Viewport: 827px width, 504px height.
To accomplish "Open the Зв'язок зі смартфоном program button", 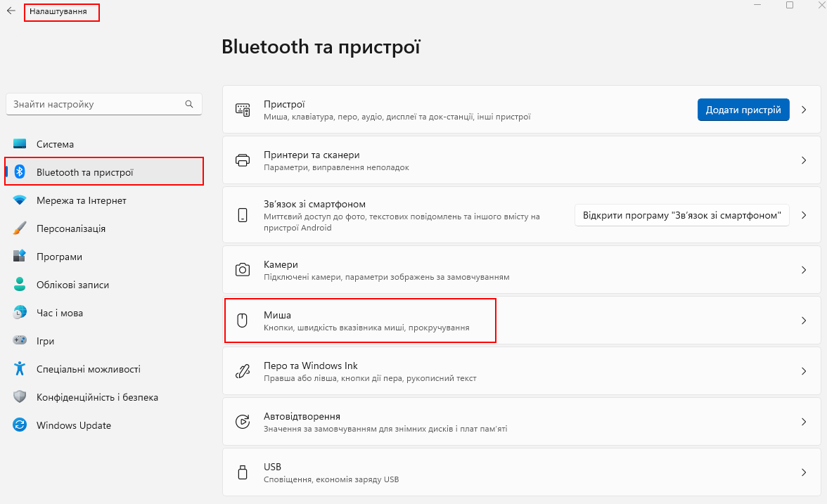I will [x=681, y=215].
